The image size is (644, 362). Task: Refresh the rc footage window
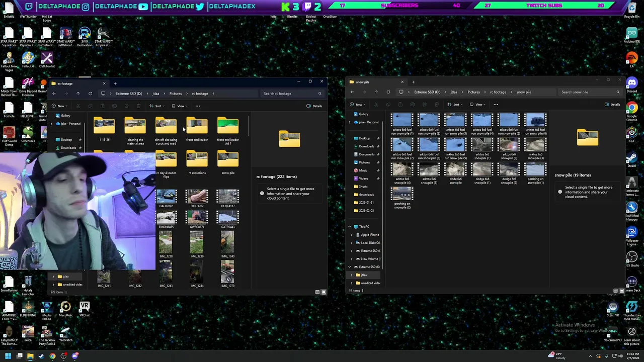tap(90, 94)
